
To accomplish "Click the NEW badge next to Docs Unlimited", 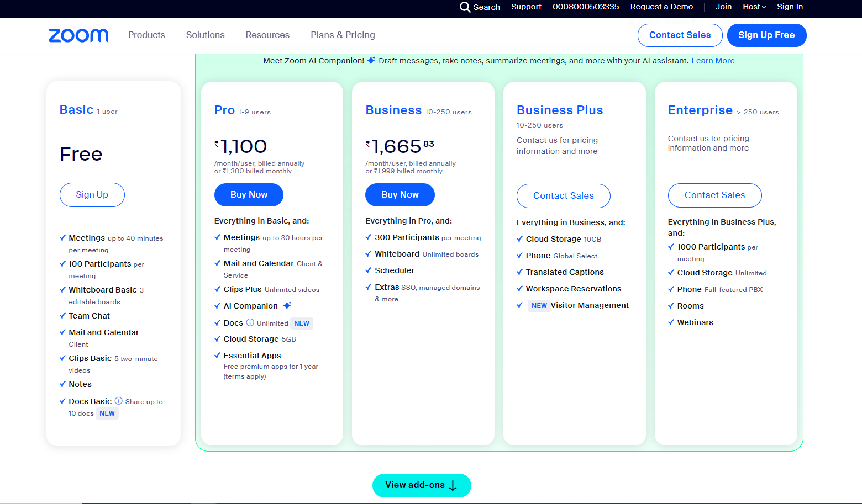I will pos(302,323).
